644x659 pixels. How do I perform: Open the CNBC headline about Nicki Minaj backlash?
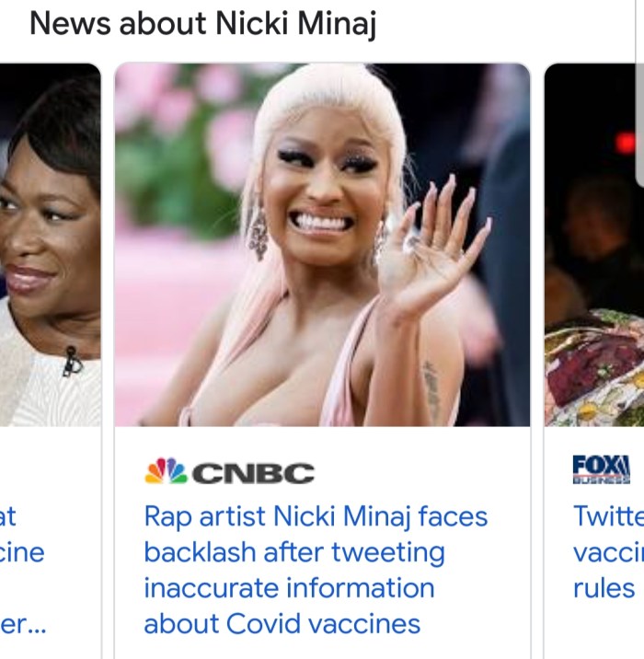point(316,570)
